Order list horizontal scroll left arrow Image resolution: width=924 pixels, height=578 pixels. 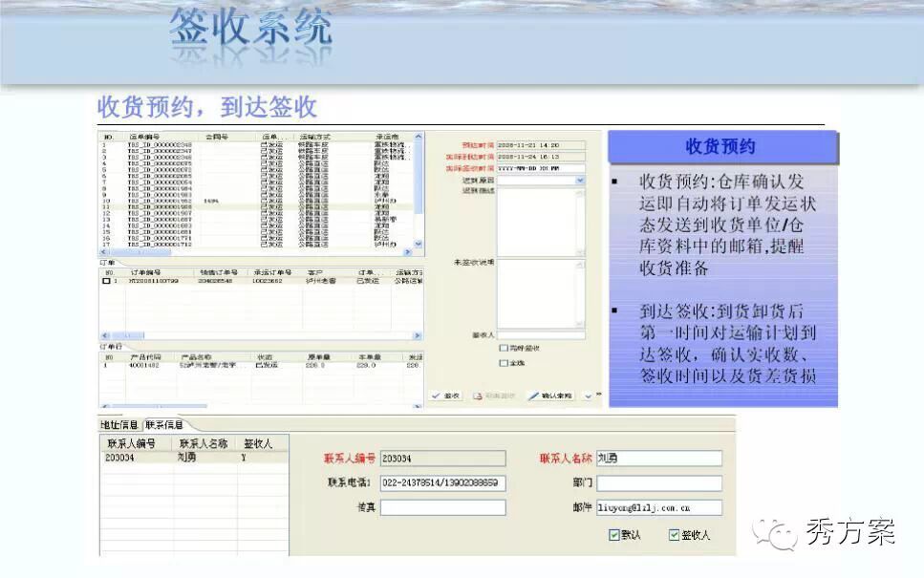click(x=105, y=335)
